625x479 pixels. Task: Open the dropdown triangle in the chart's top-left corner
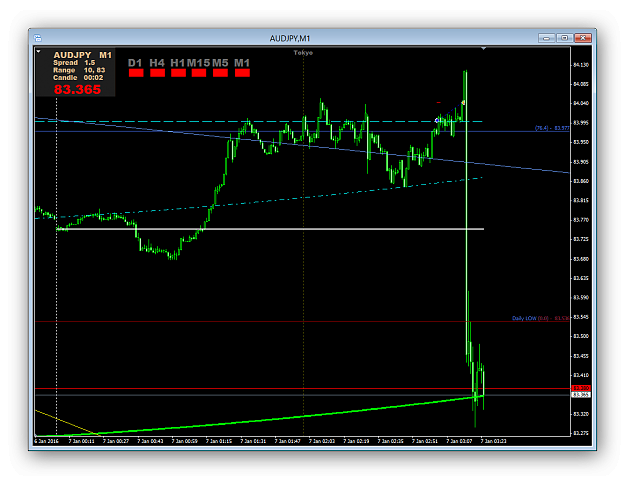point(38,51)
